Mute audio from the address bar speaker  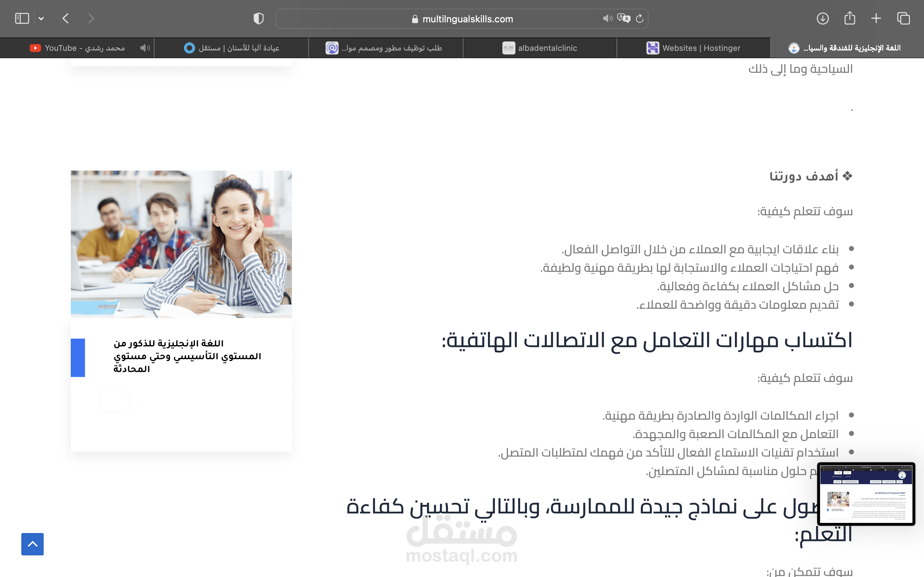coord(607,18)
